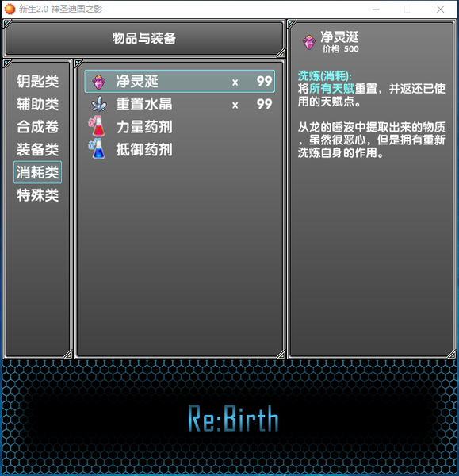Select the 重置水晶 item name
Viewport: 459px width, 476px height.
click(144, 104)
